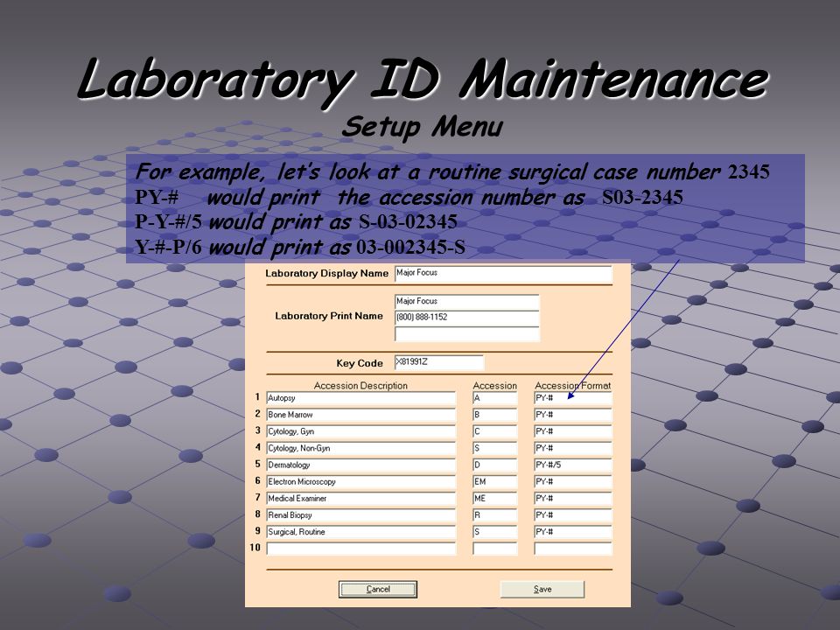
Task: Click the Laboratory Display Name label
Action: [326, 273]
